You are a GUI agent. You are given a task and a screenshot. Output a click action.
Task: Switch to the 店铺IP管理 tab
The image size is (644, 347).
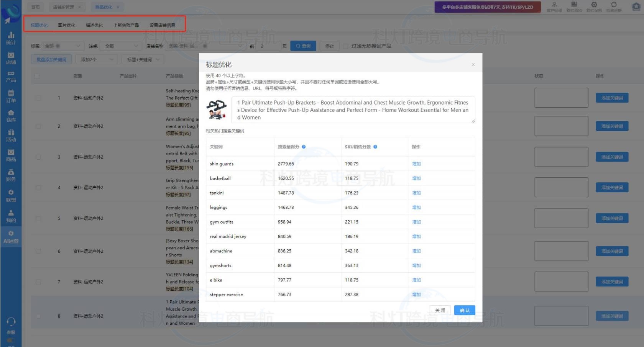pos(64,7)
